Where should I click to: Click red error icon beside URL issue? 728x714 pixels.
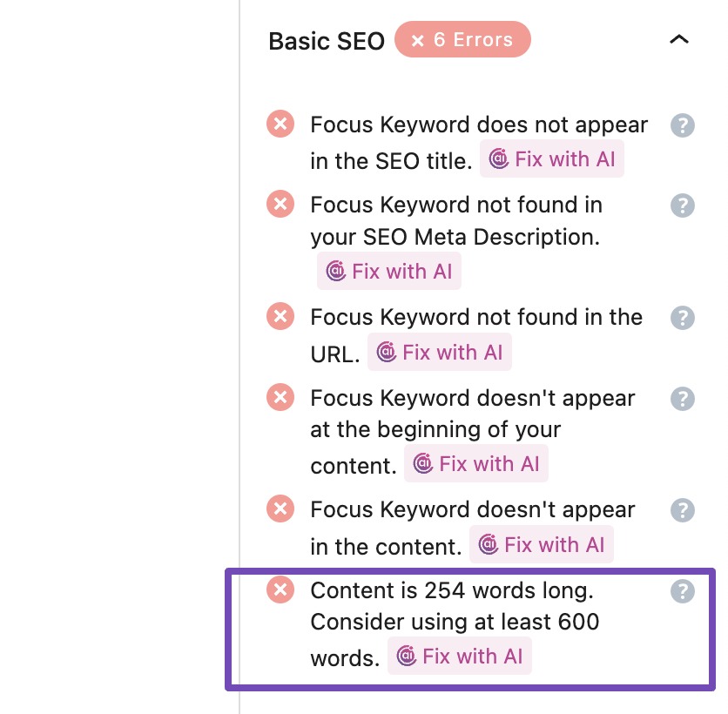(x=280, y=316)
